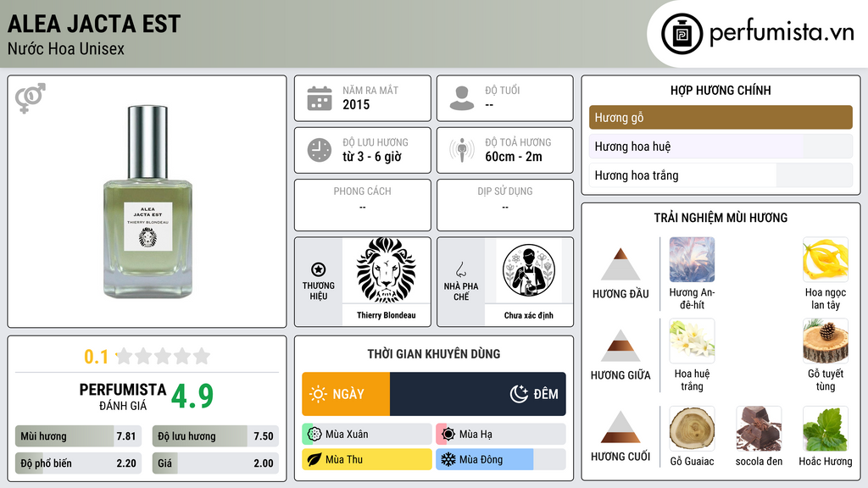Screen dimensions: 868x488
Task: Click the person icon beside Độ tuổi
Action: 462,98
